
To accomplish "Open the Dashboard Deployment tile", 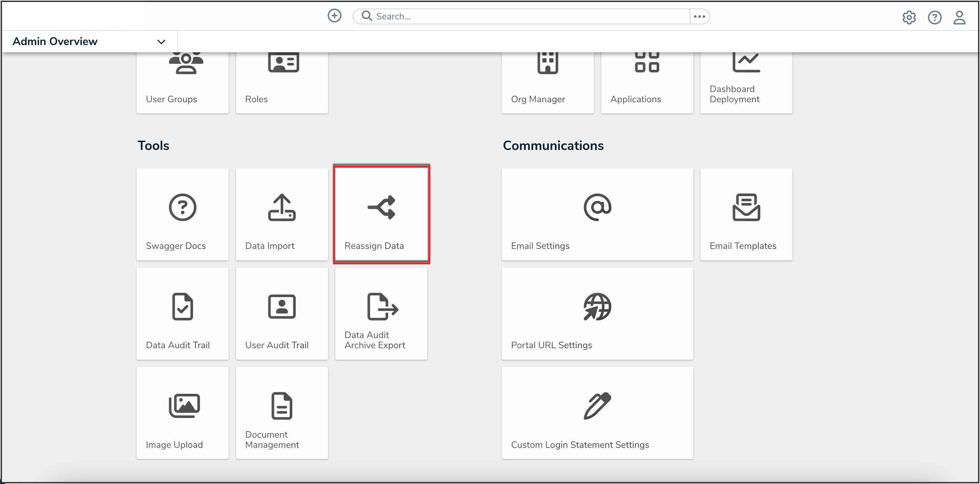I will [x=746, y=82].
